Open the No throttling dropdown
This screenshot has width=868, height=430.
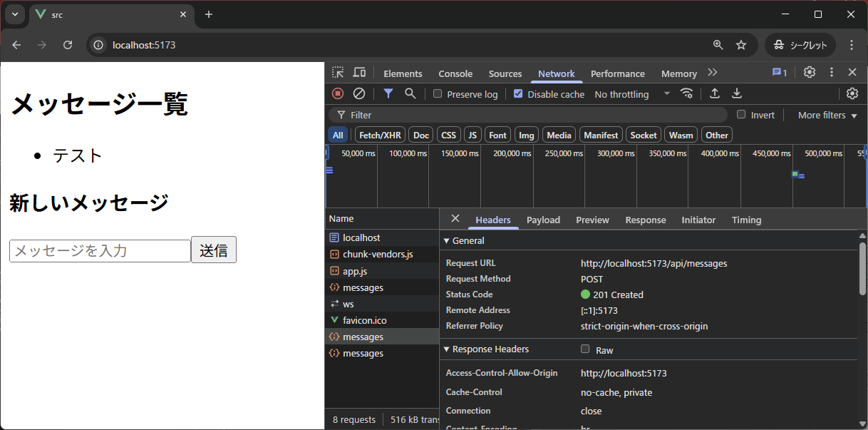632,93
